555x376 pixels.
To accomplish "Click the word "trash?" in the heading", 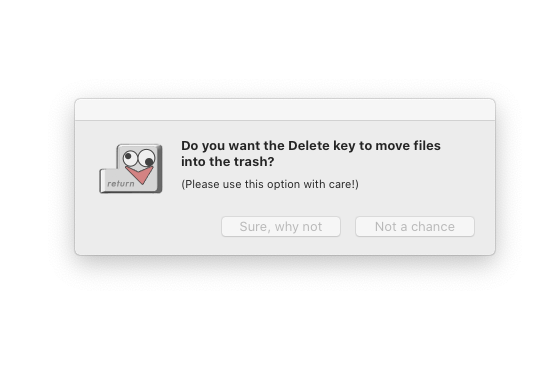I will tap(254, 161).
